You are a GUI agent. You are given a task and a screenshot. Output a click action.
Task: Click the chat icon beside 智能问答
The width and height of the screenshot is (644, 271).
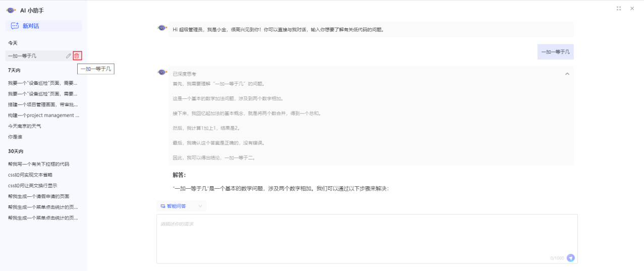163,206
